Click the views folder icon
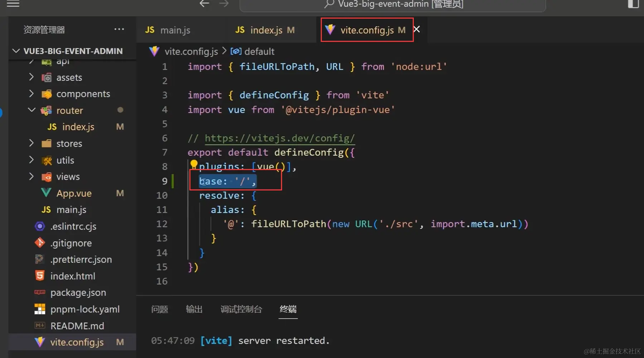Viewport: 644px width, 358px height. click(47, 177)
